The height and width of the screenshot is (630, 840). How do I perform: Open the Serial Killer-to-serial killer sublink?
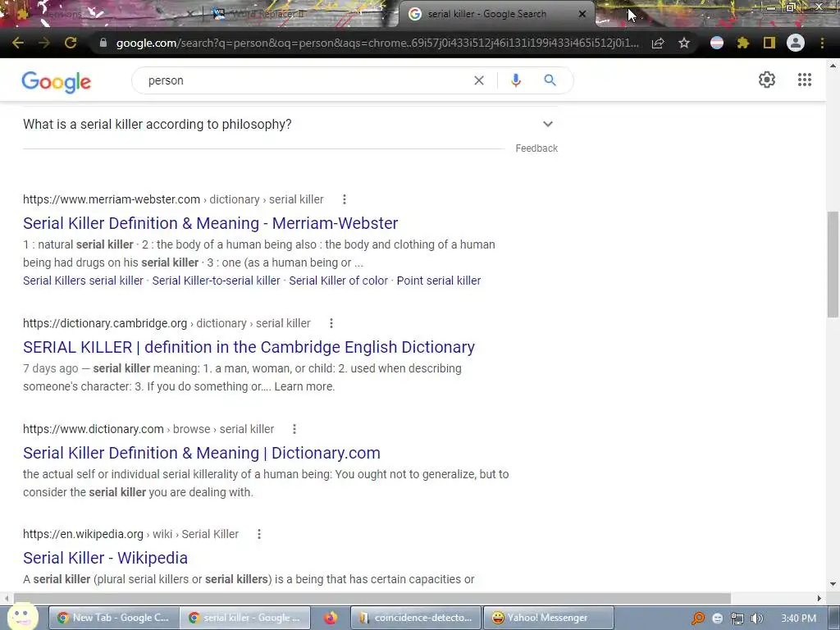(x=216, y=281)
